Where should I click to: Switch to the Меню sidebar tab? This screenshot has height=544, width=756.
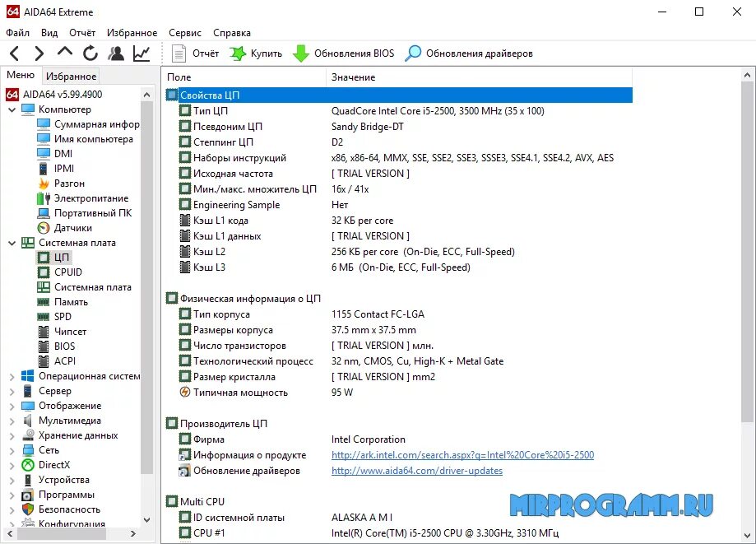pos(21,75)
